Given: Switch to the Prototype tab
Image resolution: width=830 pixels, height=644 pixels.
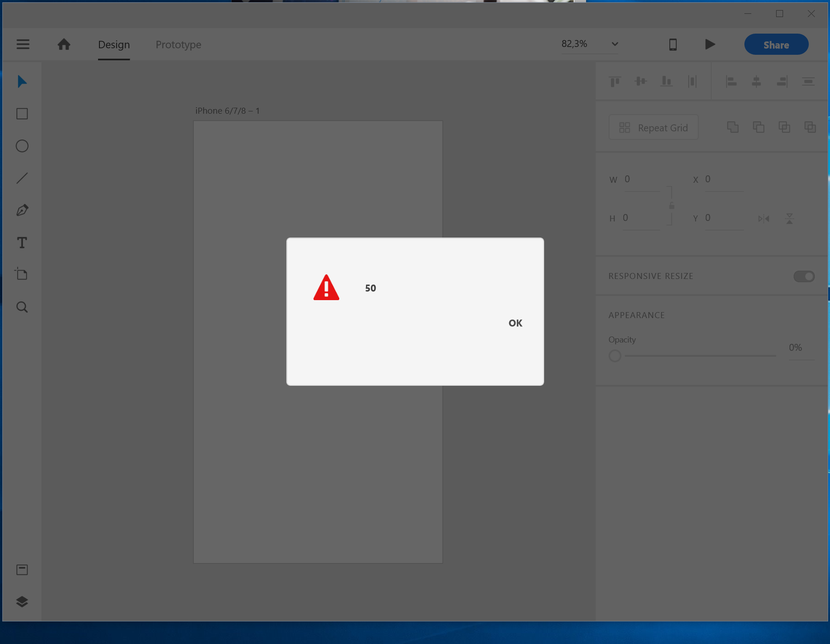Looking at the screenshot, I should (178, 45).
